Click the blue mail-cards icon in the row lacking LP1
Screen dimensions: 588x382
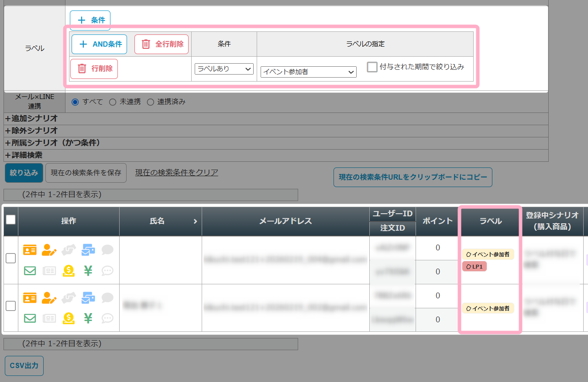(88, 298)
